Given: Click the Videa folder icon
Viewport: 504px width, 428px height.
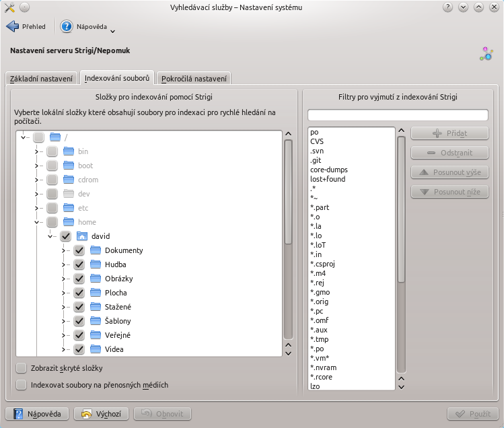Looking at the screenshot, I should 96,349.
